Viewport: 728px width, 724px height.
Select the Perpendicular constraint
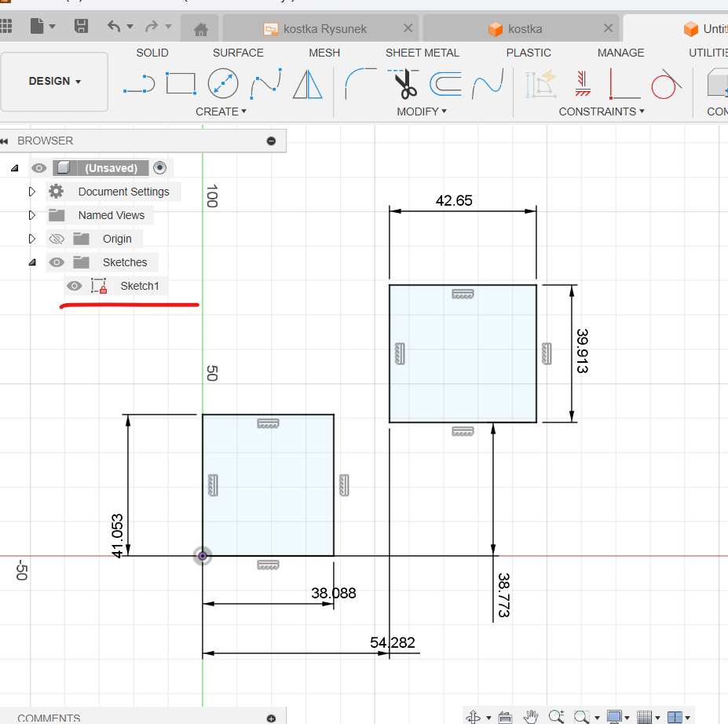624,83
